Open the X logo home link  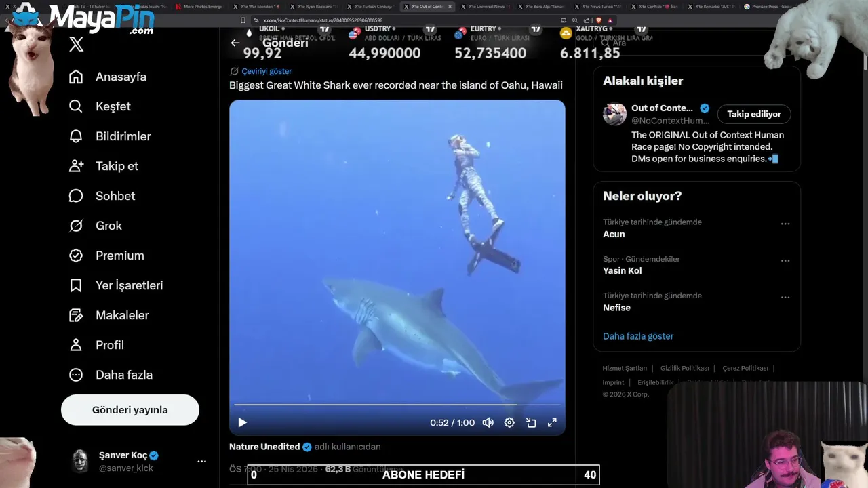click(x=76, y=45)
